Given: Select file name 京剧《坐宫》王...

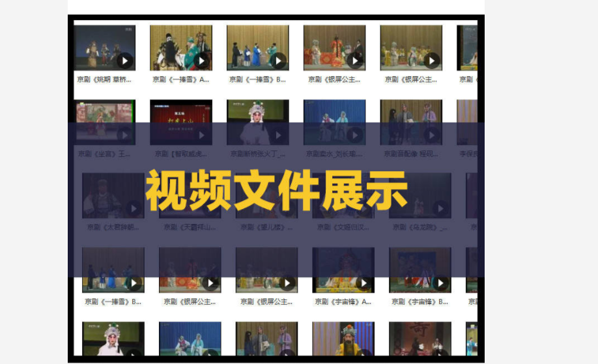Looking at the screenshot, I should pos(104,154).
